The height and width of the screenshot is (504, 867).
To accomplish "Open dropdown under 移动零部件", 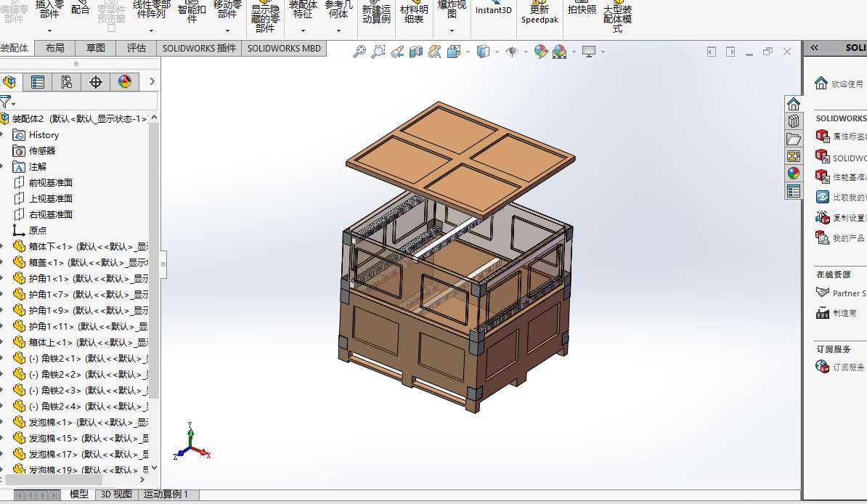I will [227, 31].
